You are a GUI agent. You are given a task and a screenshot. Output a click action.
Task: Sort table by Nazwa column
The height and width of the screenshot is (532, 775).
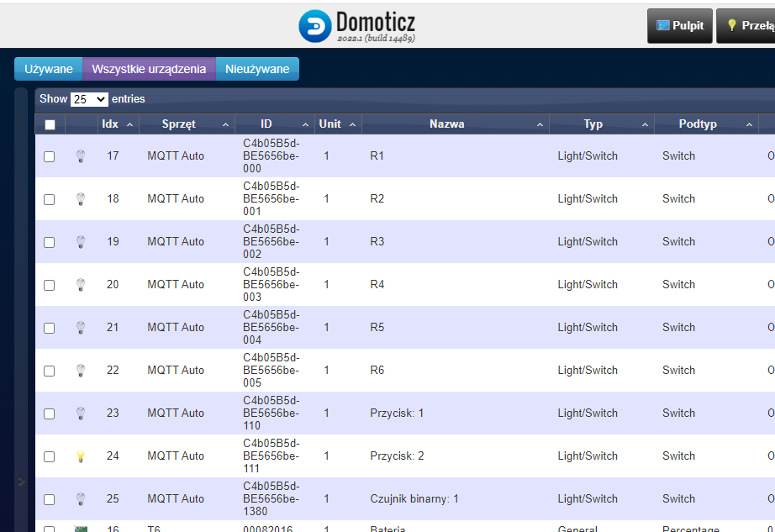pos(456,124)
